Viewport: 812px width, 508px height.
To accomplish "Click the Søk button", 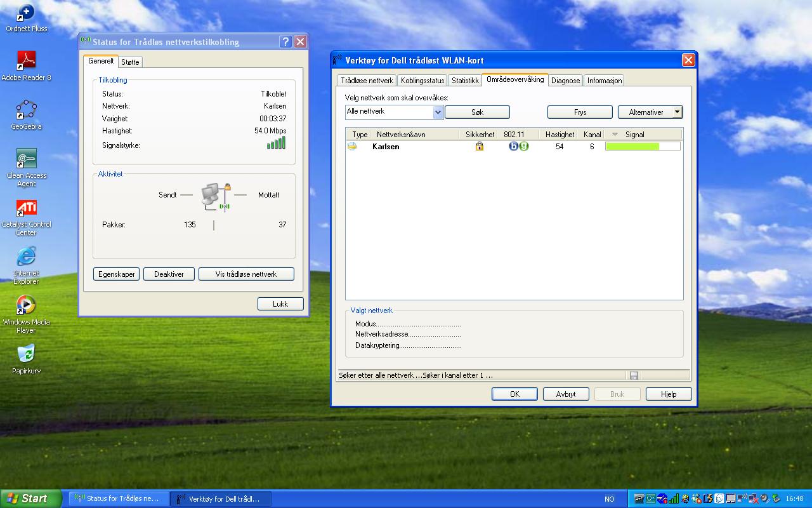I will point(477,112).
